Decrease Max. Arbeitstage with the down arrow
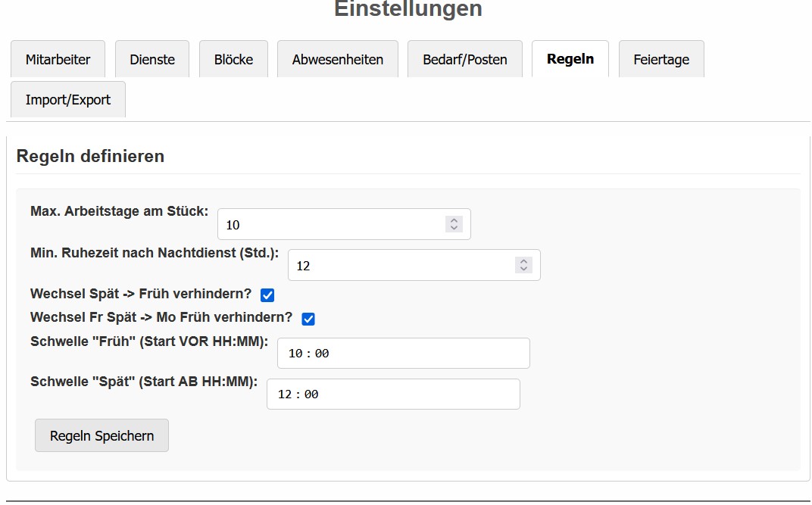 (x=454, y=229)
